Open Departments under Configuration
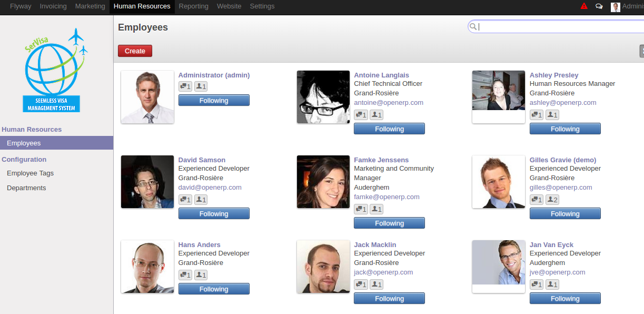This screenshot has width=644, height=314. coord(26,188)
